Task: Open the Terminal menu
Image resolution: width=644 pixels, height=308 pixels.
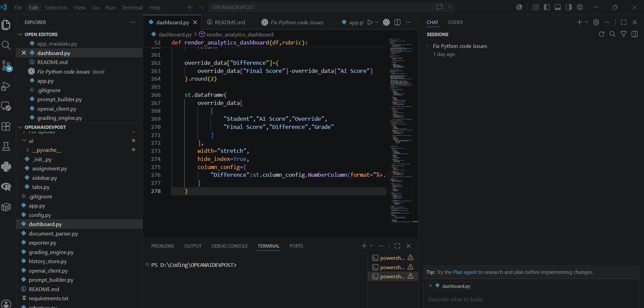Action: (132, 7)
